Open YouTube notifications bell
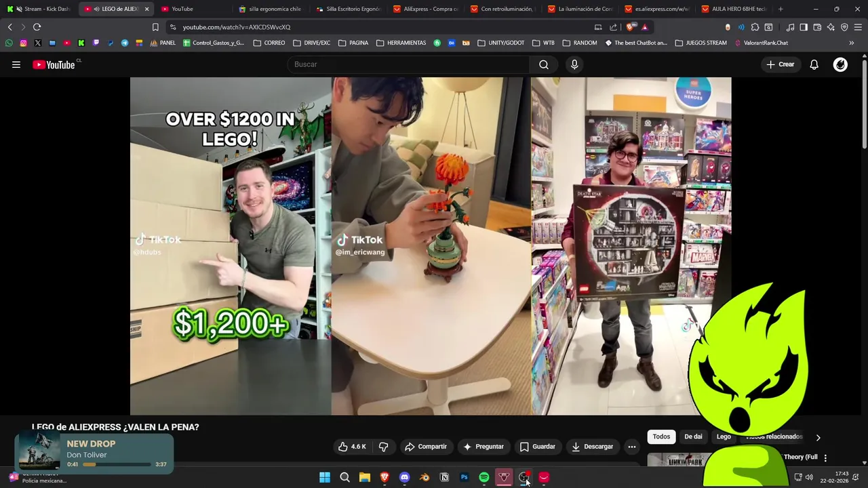The image size is (868, 488). pyautogui.click(x=814, y=64)
